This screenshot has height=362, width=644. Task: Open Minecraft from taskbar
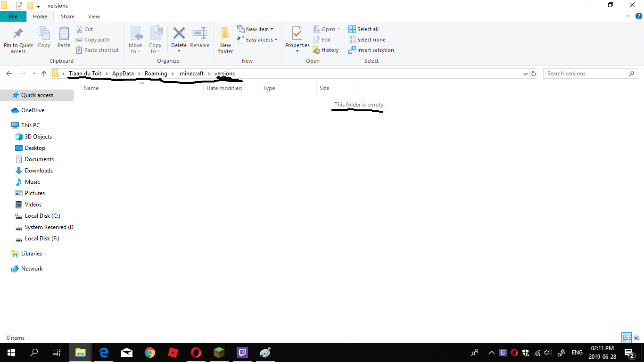(x=219, y=353)
